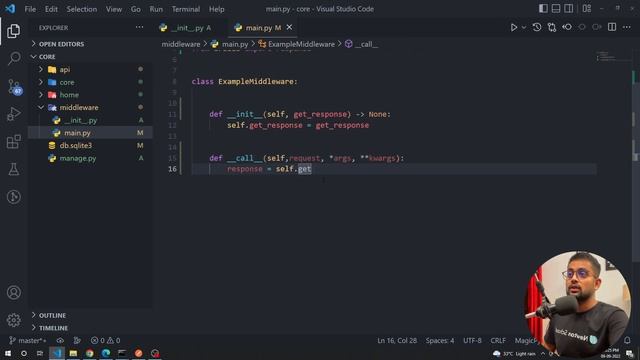Image resolution: width=640 pixels, height=360 pixels.
Task: Open the Extensions view
Action: pos(14,142)
